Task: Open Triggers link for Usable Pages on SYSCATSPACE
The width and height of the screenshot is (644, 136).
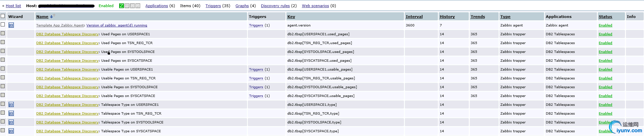Action: 256,96
